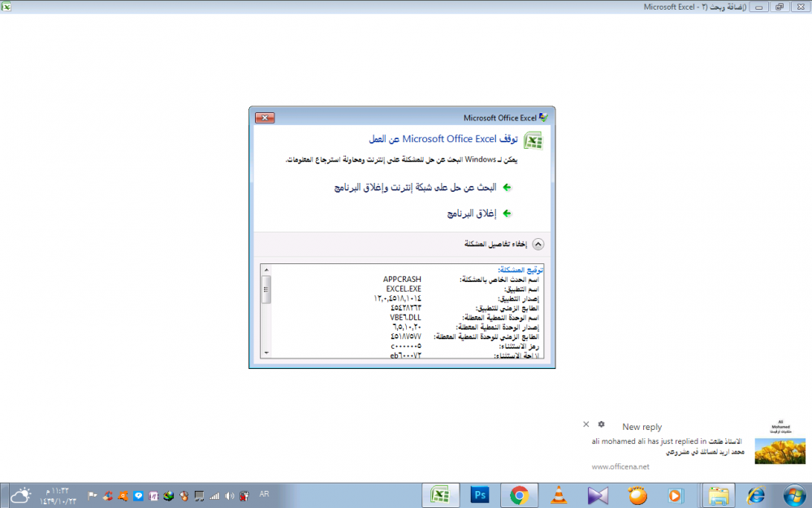The width and height of the screenshot is (812, 508).
Task: Click the VBE6.DLL fault module value
Action: tap(405, 317)
